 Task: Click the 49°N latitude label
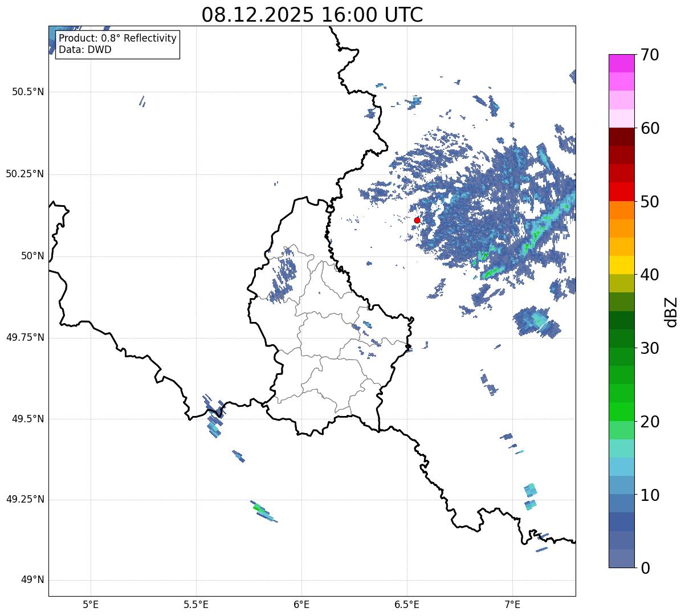[x=32, y=580]
